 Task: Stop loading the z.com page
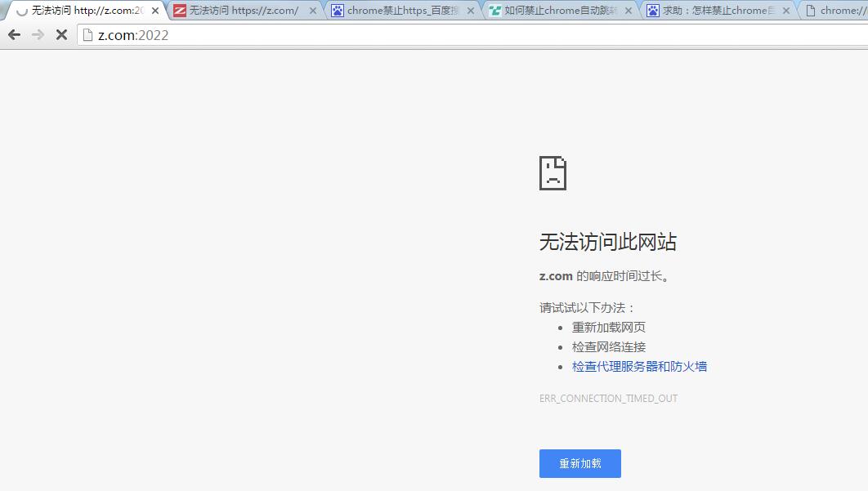(x=61, y=35)
